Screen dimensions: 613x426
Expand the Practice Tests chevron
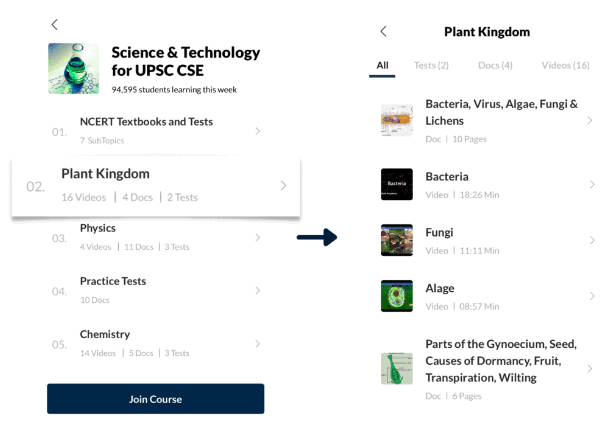tap(258, 290)
